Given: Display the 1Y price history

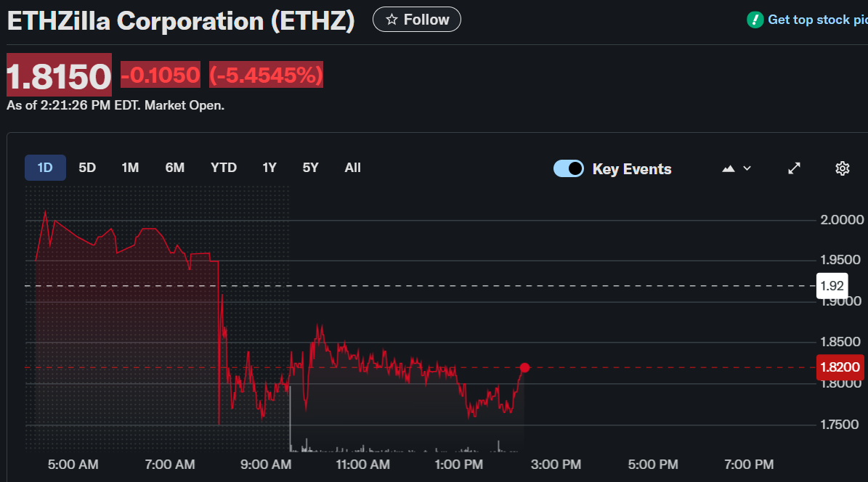Looking at the screenshot, I should (x=269, y=168).
